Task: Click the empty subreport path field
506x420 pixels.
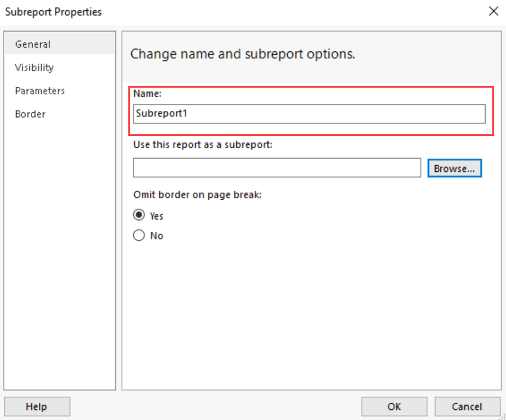Action: point(276,168)
